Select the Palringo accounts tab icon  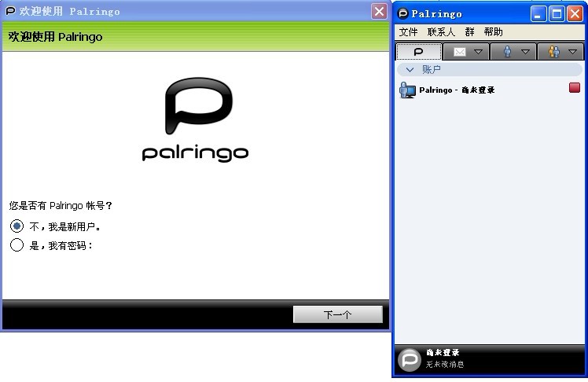click(418, 51)
